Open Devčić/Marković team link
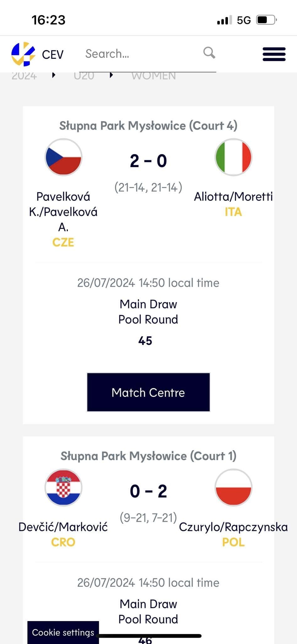Image resolution: width=297 pixels, height=644 pixels. [63, 527]
